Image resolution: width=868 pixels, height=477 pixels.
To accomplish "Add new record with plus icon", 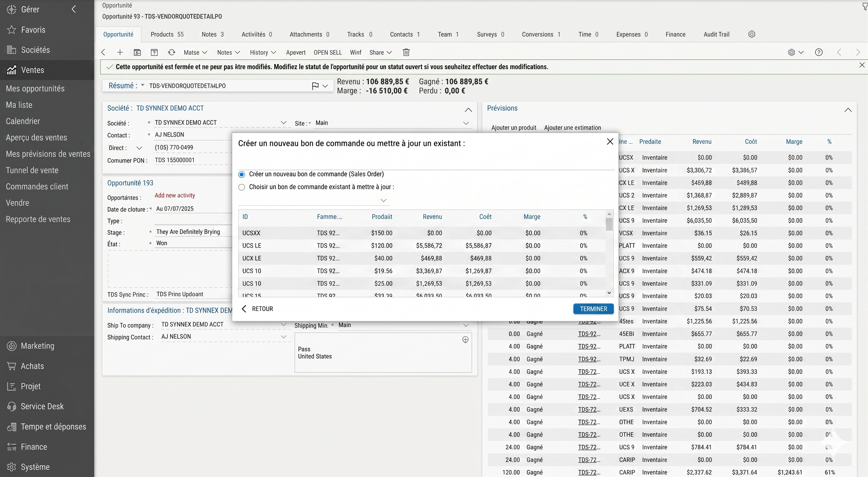I will 120,52.
